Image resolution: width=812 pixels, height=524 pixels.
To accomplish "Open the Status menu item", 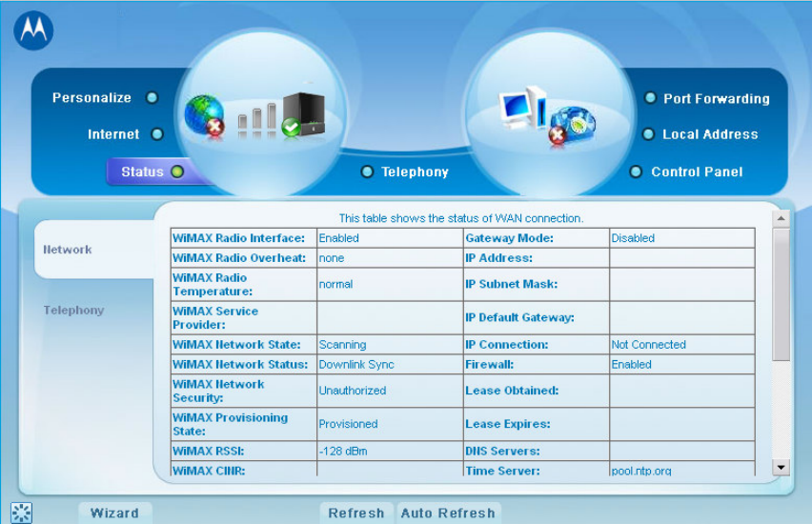I will pyautogui.click(x=142, y=171).
